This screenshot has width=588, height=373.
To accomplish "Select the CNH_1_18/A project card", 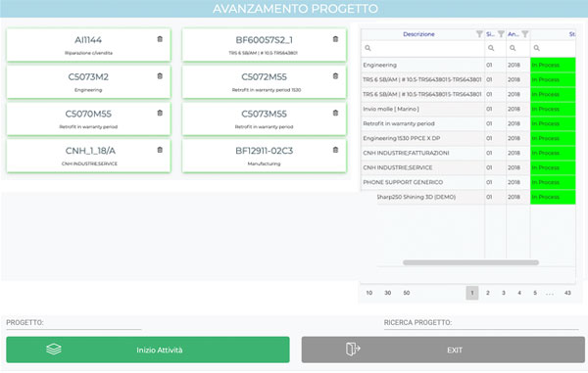I will [88, 156].
